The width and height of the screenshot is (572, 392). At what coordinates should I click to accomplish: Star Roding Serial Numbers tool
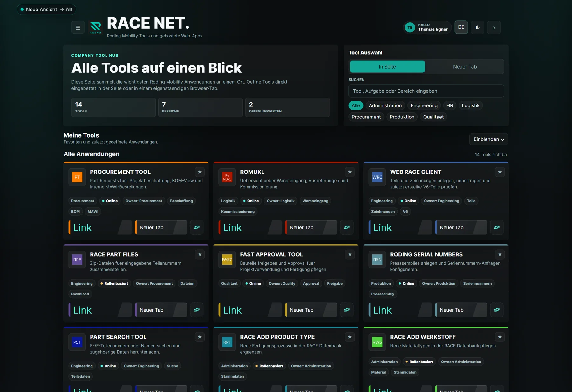[x=500, y=254]
